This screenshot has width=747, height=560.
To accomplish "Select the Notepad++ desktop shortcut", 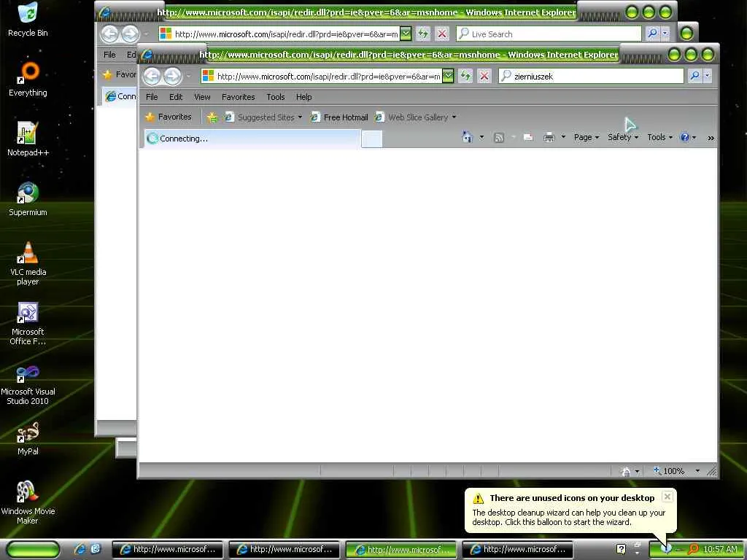I will pyautogui.click(x=28, y=139).
